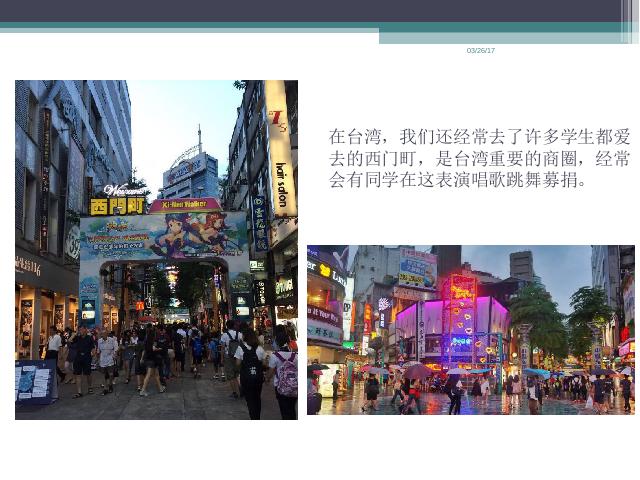Click the anime banner over the street gate

coord(163,236)
